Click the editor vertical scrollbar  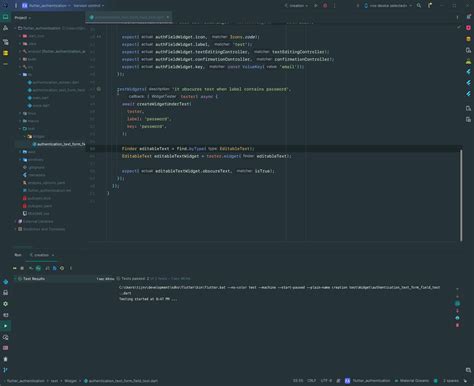pos(461,195)
